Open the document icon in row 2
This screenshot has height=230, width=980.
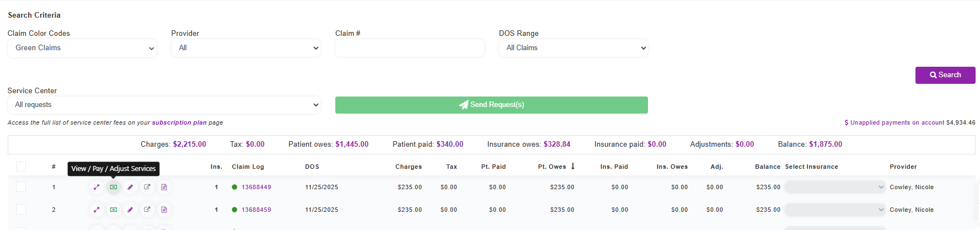click(x=164, y=210)
